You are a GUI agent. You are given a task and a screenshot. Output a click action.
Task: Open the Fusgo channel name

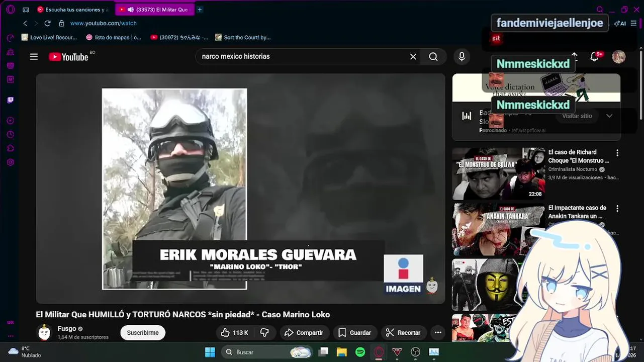point(67,329)
